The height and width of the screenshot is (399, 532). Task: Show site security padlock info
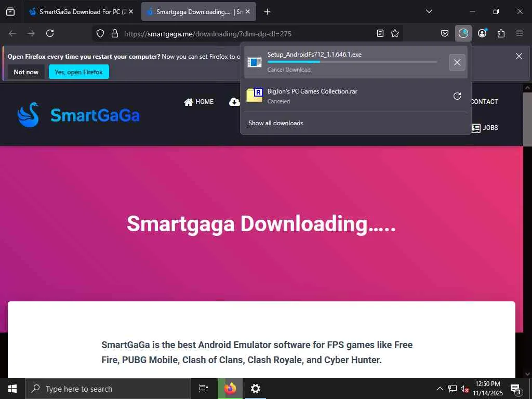115,34
